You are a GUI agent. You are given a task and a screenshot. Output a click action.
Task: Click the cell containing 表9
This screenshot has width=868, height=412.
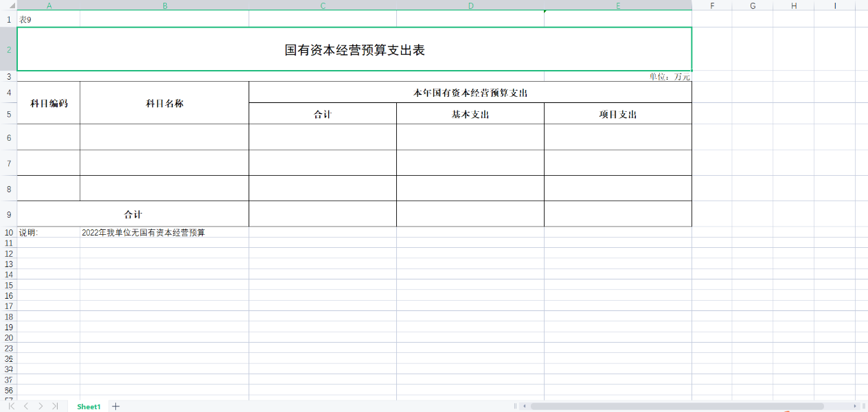pyautogui.click(x=27, y=20)
